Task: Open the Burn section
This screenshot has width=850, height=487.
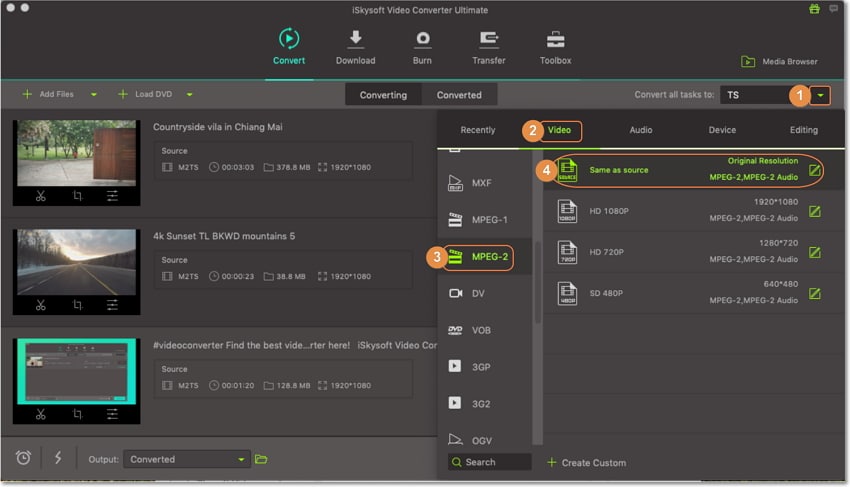Action: click(422, 47)
